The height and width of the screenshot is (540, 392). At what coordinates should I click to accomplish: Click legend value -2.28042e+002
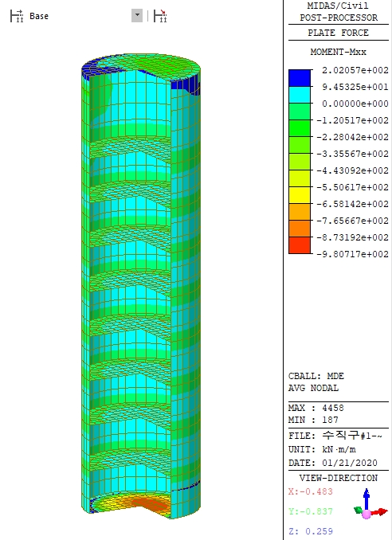pos(353,137)
